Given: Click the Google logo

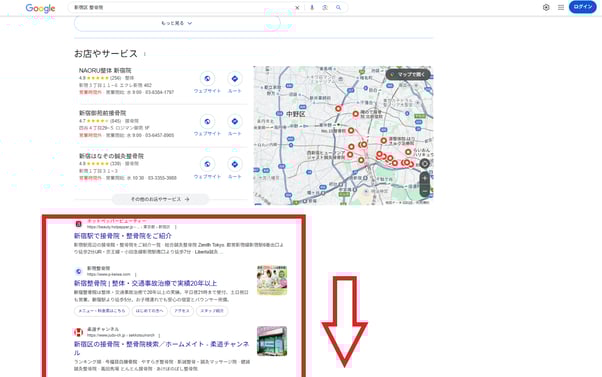Looking at the screenshot, I should pyautogui.click(x=40, y=8).
